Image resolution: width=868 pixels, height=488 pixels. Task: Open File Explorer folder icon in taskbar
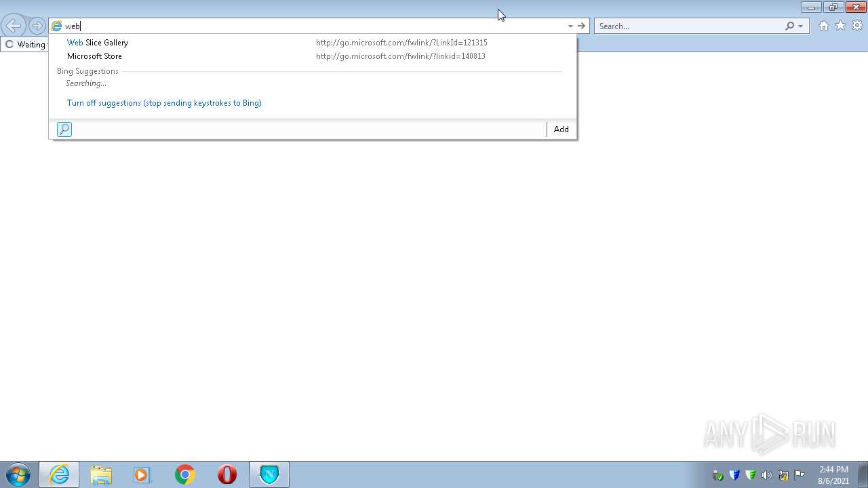click(101, 474)
